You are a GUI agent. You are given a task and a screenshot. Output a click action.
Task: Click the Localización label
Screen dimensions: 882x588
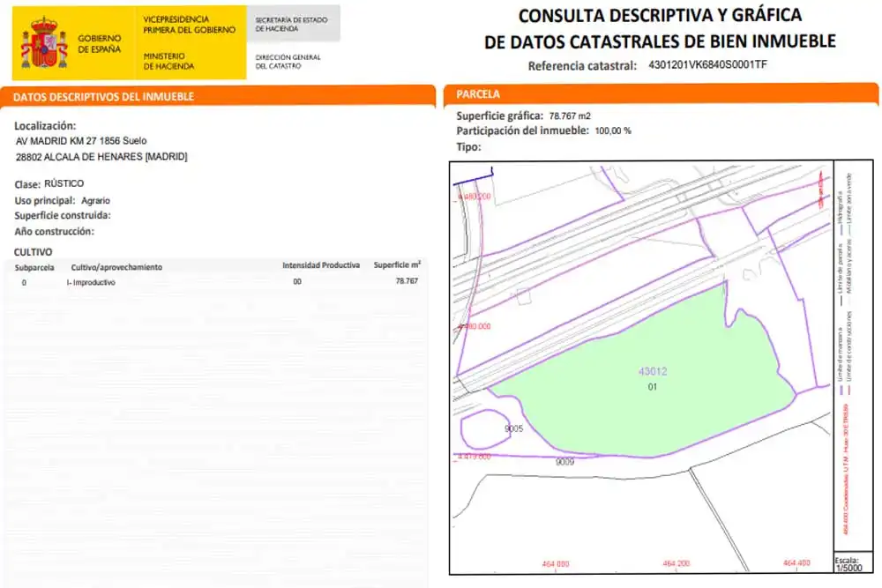45,126
